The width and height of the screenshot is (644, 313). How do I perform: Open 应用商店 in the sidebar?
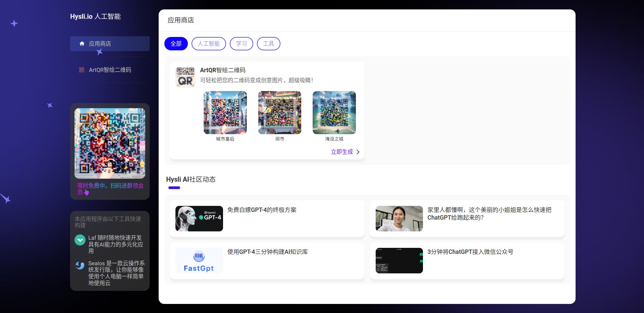[110, 44]
